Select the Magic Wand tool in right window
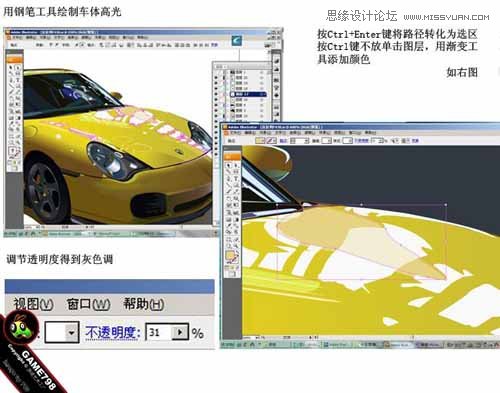Screen dimensions: 500x393 click(229, 172)
